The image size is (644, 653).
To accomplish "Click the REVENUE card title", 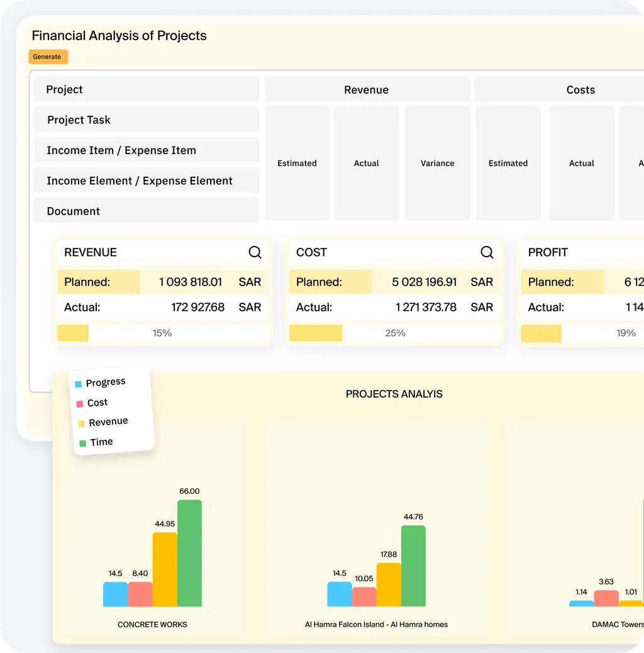I will click(x=91, y=252).
